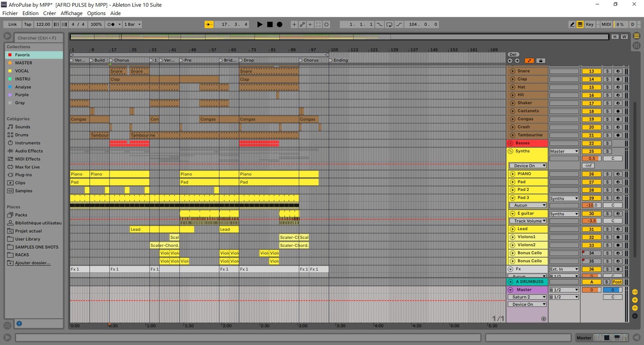The image size is (644, 345).
Task: Open the Track Volume automation dropdown
Action: pyautogui.click(x=528, y=221)
